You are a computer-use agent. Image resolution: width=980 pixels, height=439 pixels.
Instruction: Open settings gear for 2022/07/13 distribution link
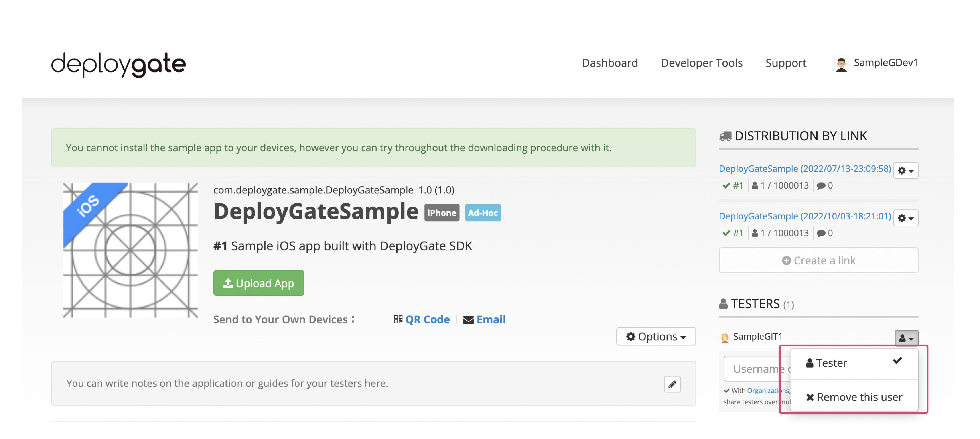pos(905,171)
